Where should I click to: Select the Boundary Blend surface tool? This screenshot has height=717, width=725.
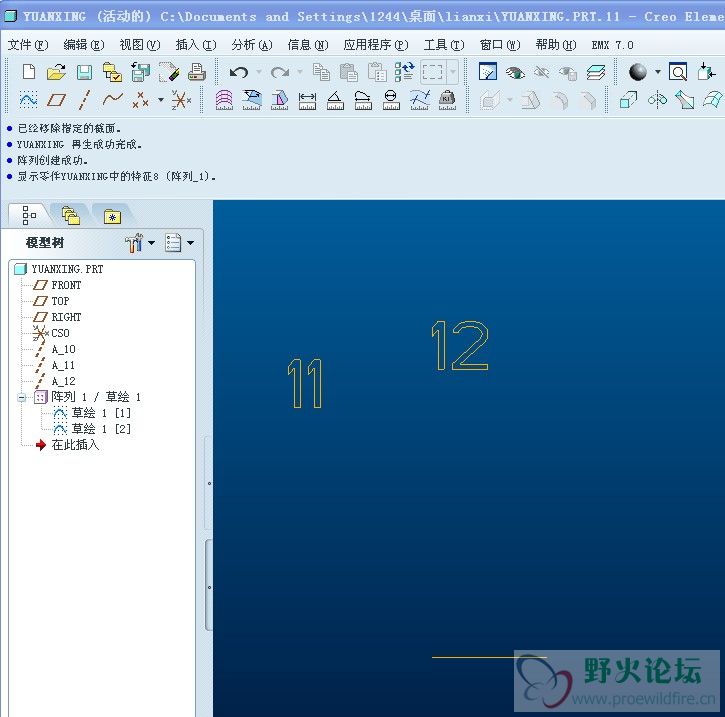[712, 100]
